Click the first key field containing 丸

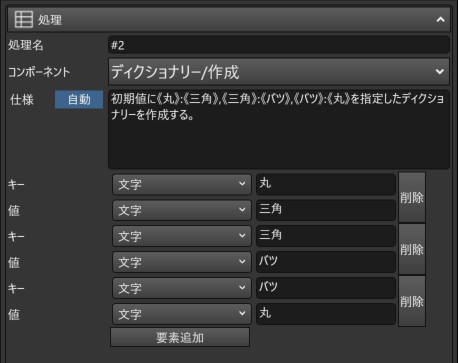[x=326, y=184]
